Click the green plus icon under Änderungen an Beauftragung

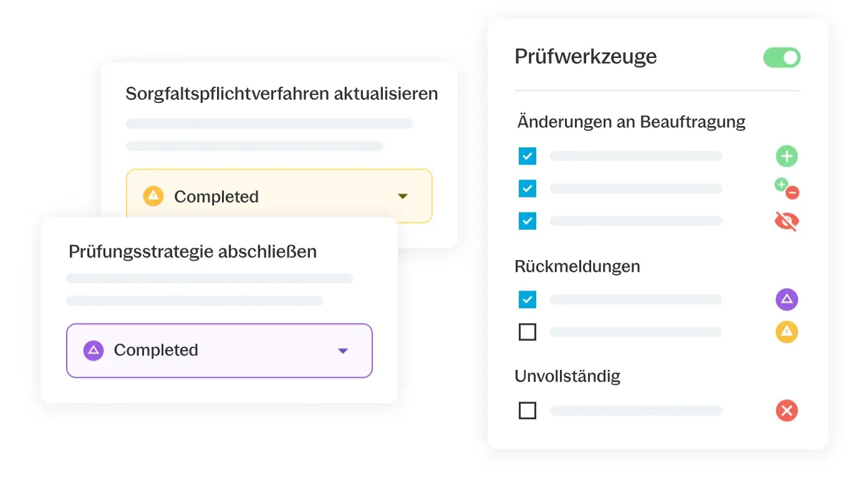786,156
